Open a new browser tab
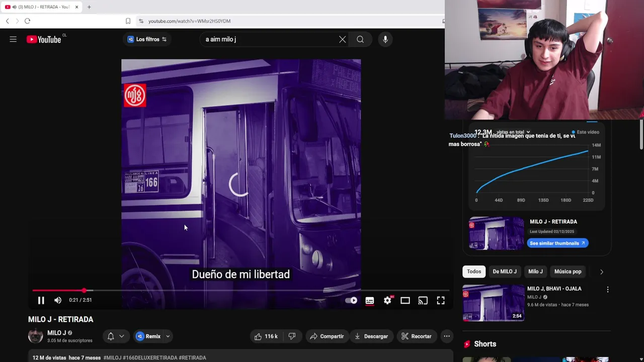This screenshot has height=362, width=644. pyautogui.click(x=89, y=7)
